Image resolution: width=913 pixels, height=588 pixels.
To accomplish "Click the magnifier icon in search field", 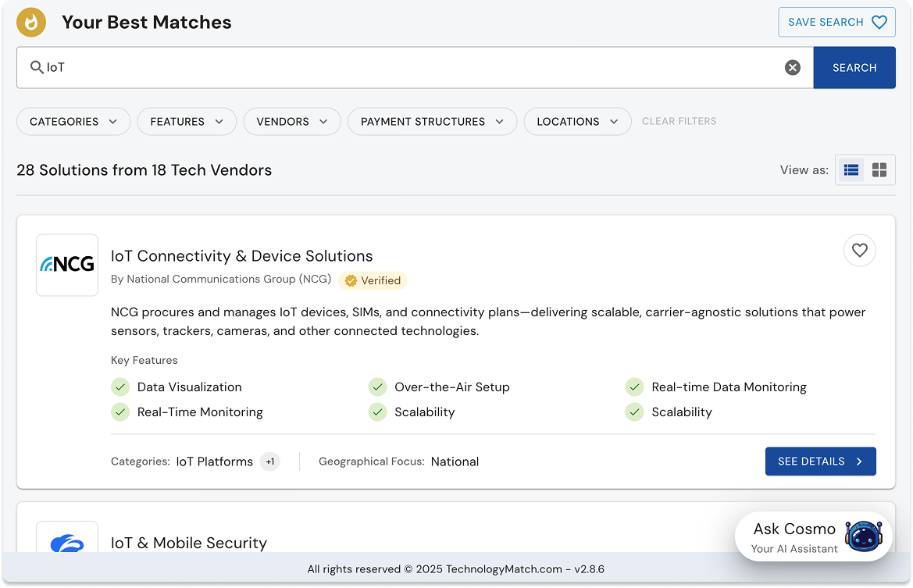I will pyautogui.click(x=37, y=67).
